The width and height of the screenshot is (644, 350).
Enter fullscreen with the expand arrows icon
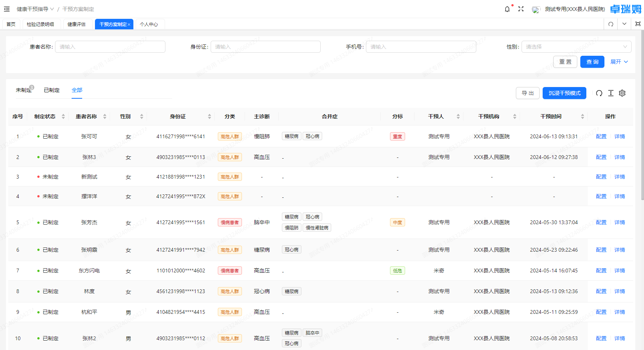(521, 9)
